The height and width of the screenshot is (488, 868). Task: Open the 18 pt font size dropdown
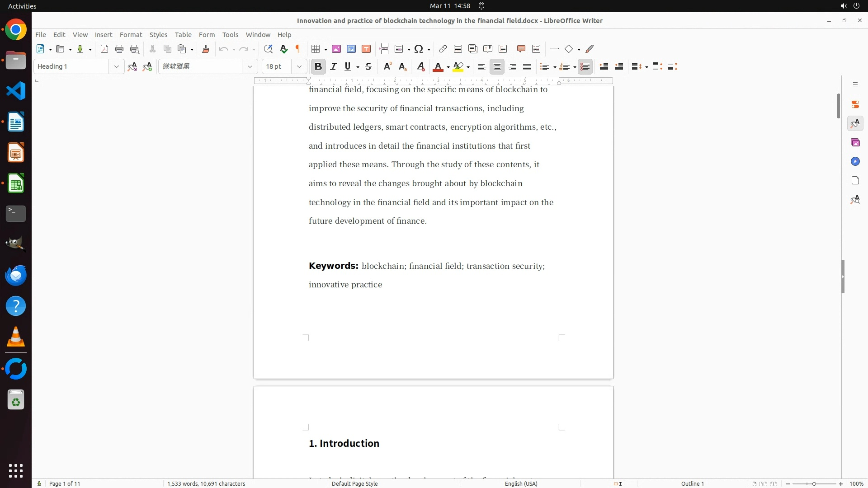coord(299,67)
